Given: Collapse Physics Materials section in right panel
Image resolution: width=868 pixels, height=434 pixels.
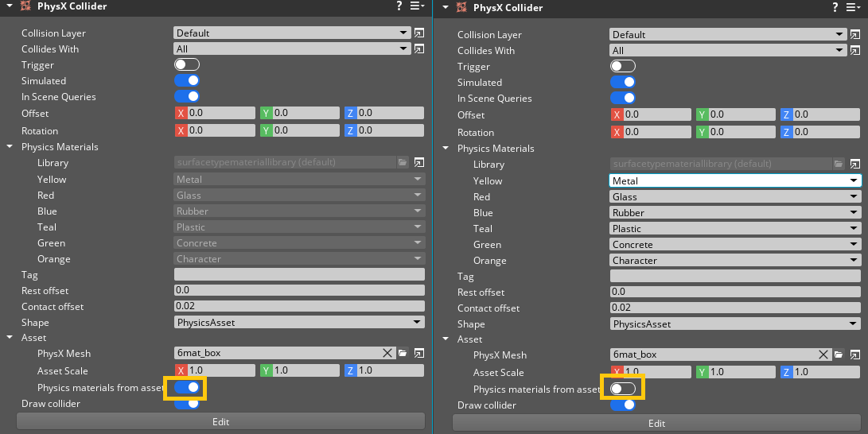Looking at the screenshot, I should pos(446,148).
